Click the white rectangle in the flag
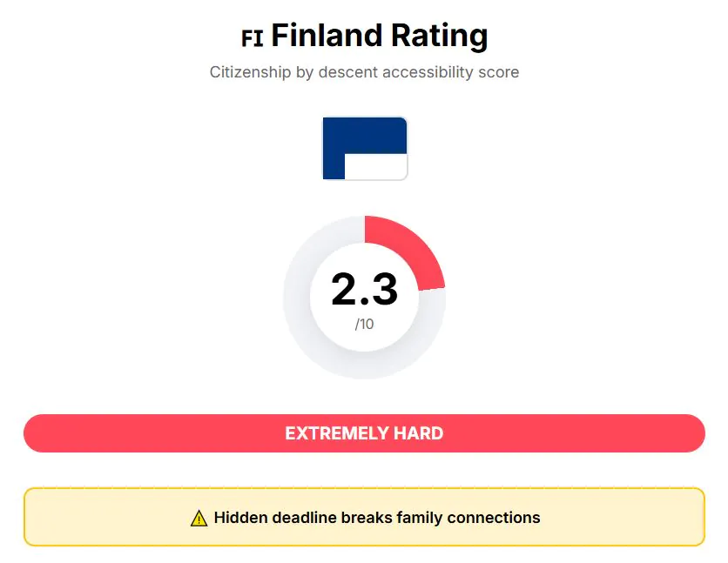Image resolution: width=728 pixels, height=563 pixels. tap(375, 166)
